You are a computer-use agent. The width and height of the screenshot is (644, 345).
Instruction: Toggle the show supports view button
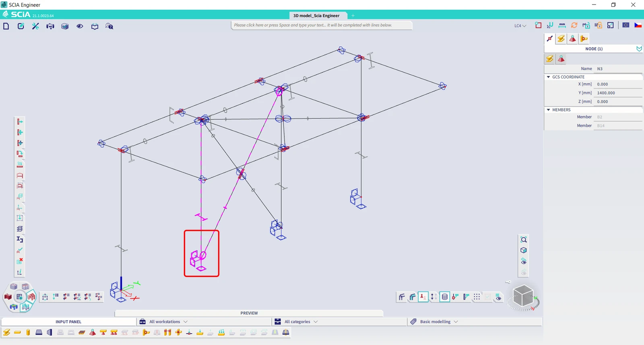(423, 297)
